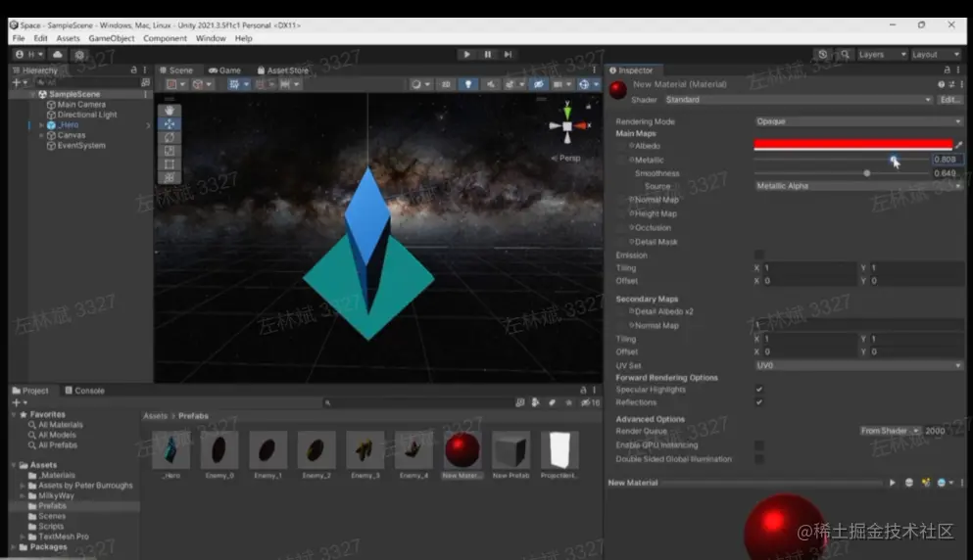Click Assets in the breadcrumb path
Viewport: 973px width, 560px height.
[155, 416]
